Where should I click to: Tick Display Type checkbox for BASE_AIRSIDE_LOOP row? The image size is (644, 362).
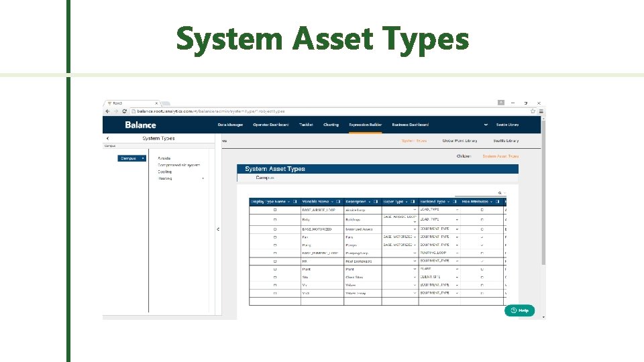click(x=275, y=210)
